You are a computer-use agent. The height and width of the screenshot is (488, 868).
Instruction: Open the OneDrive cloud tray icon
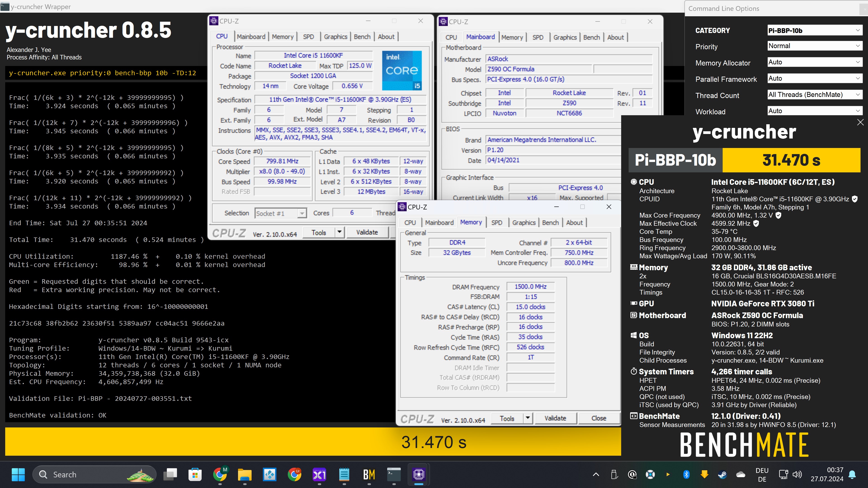[740, 474]
